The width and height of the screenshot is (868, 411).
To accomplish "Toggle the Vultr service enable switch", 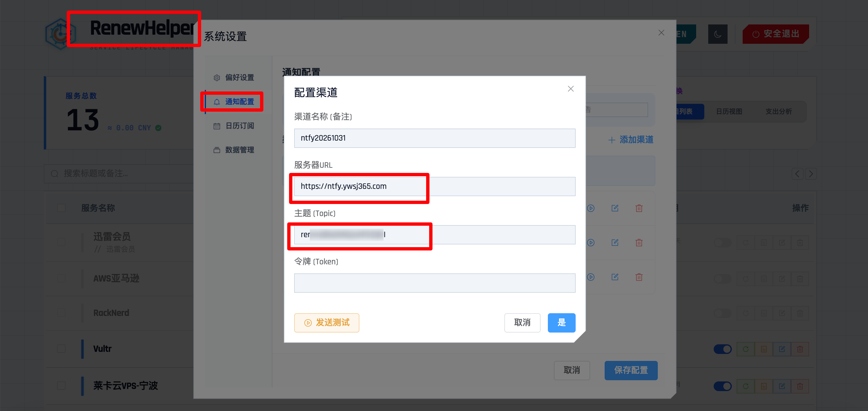I will click(723, 349).
